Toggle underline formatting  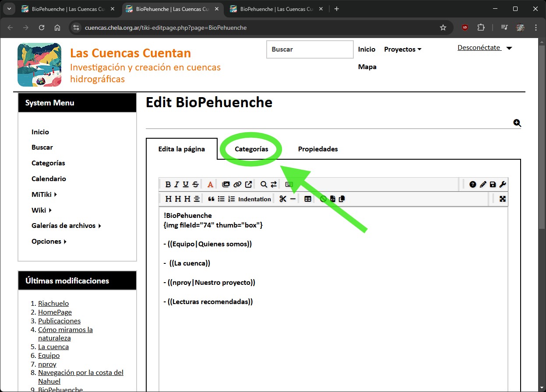click(x=186, y=185)
